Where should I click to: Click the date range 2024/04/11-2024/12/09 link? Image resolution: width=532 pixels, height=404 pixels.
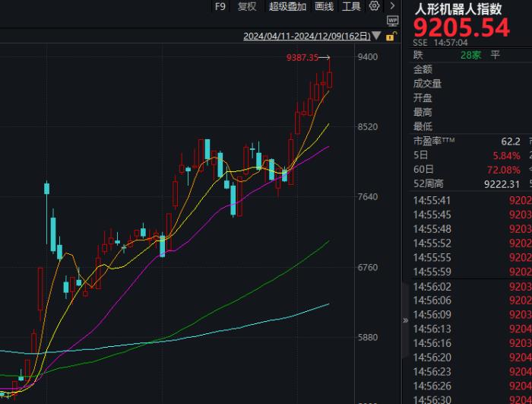click(x=307, y=36)
